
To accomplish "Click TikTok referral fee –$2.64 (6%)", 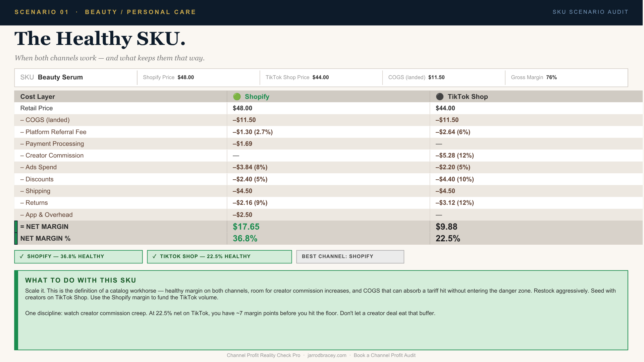I will click(x=453, y=132).
